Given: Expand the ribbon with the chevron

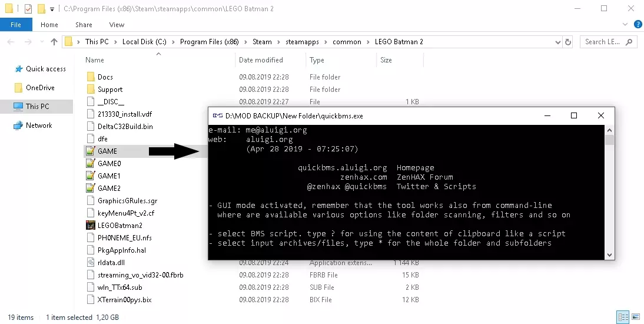Looking at the screenshot, I should 625,25.
